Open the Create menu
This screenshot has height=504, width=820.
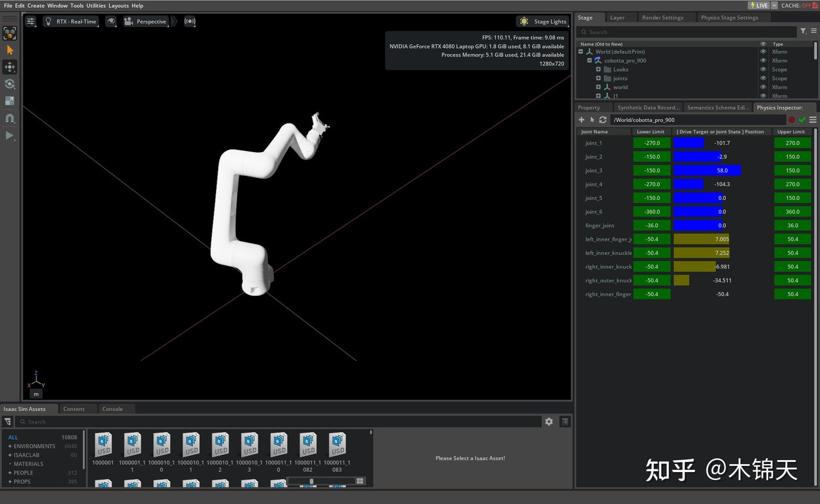36,5
